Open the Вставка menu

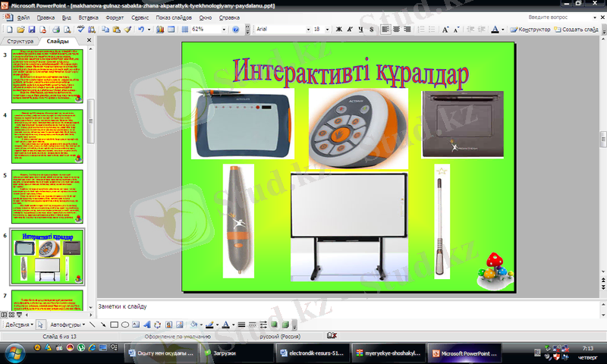click(x=88, y=16)
